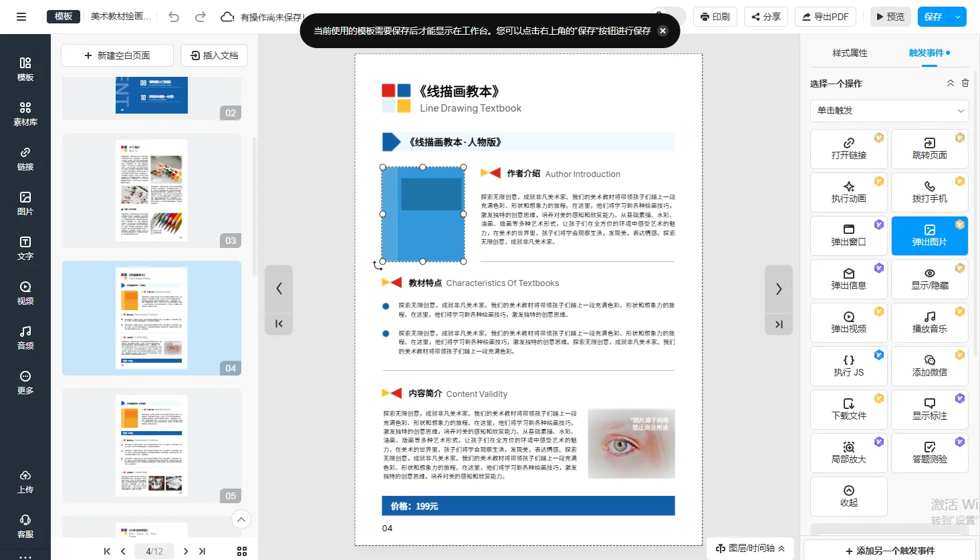Open the 音频 audio panel
This screenshot has height=560, width=980.
tap(25, 338)
